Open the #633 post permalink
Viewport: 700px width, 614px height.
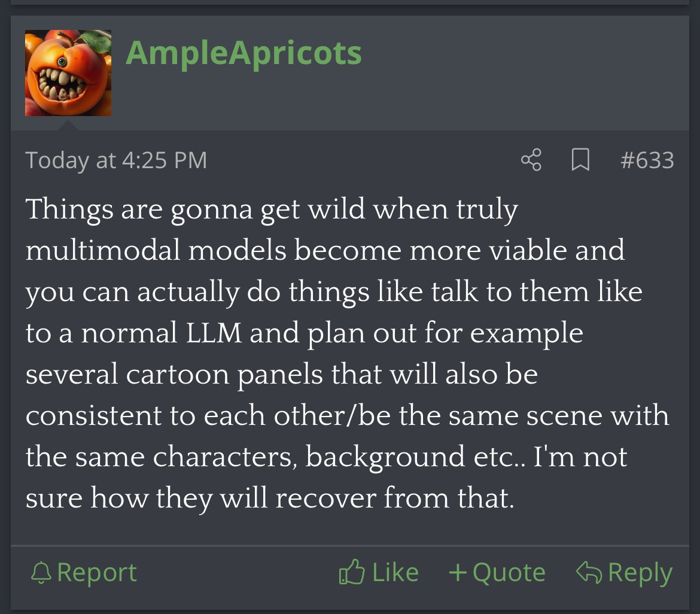coord(647,160)
